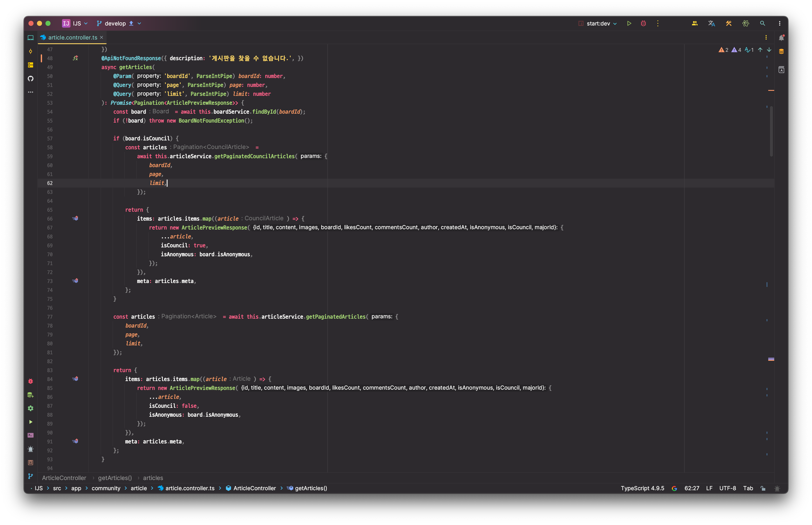Go to next highlighted error arrow
The image size is (812, 525).
pyautogui.click(x=769, y=50)
